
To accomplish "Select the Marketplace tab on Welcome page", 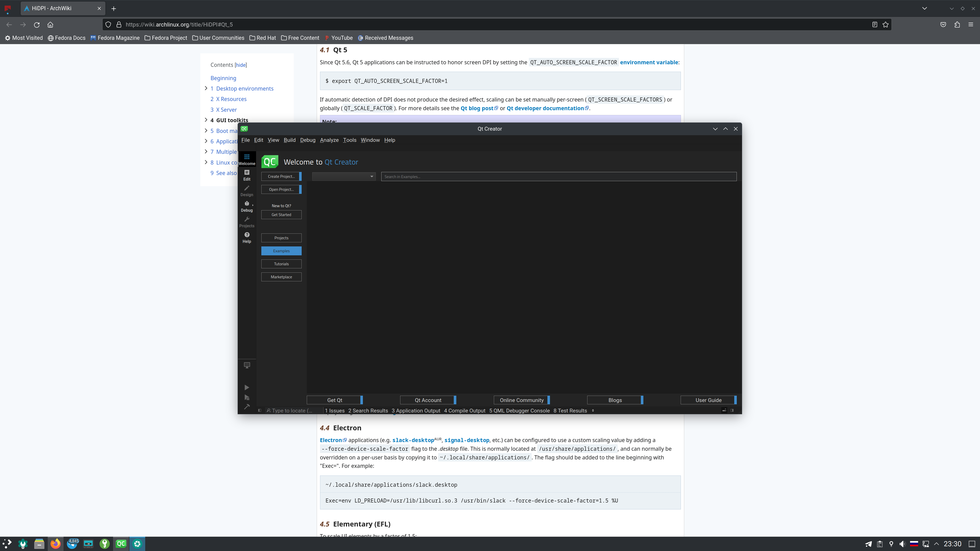I will 281,277.
